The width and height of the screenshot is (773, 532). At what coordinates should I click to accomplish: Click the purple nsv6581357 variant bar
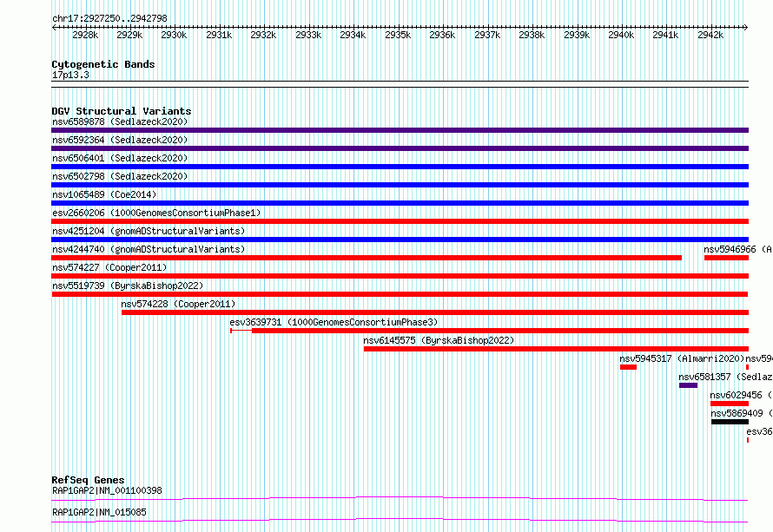click(x=688, y=385)
